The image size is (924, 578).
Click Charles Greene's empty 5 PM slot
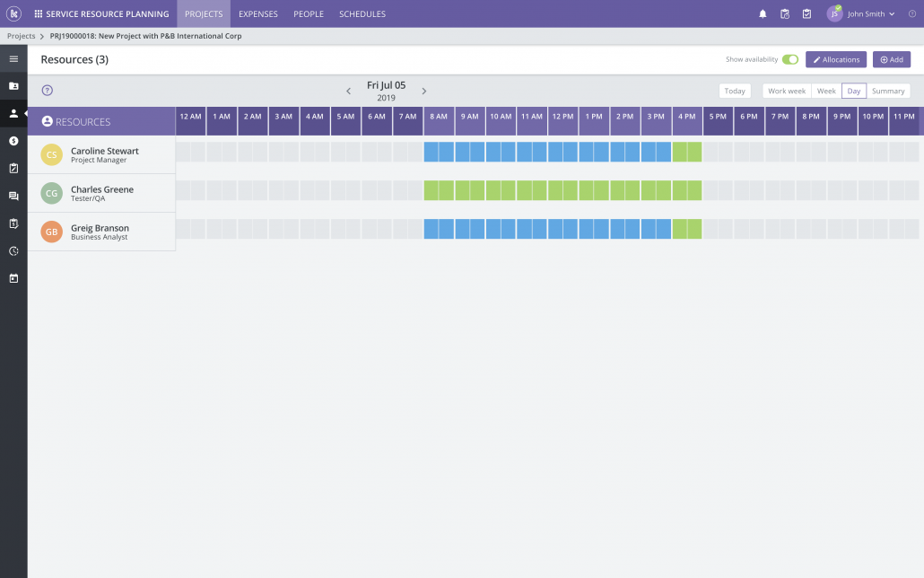pos(718,190)
